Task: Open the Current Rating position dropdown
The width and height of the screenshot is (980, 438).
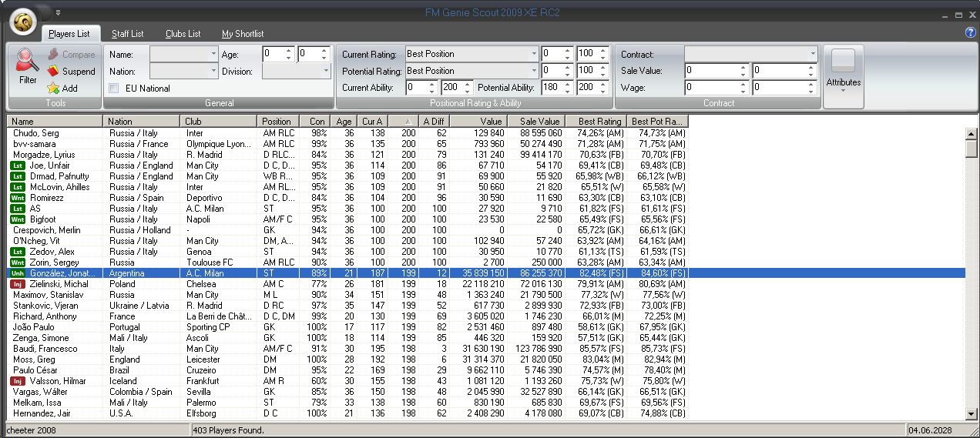Action: coord(533,54)
